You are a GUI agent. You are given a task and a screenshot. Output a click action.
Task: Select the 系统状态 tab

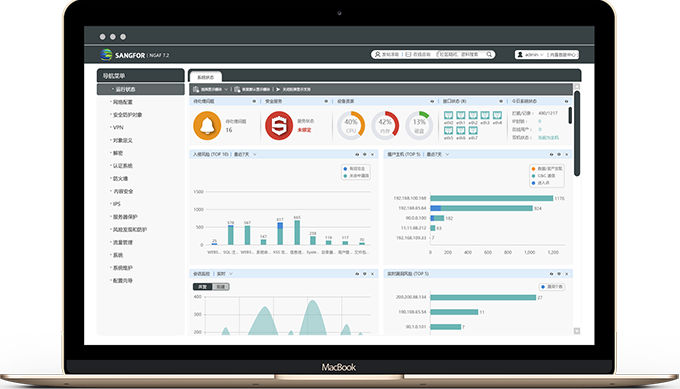click(x=206, y=77)
